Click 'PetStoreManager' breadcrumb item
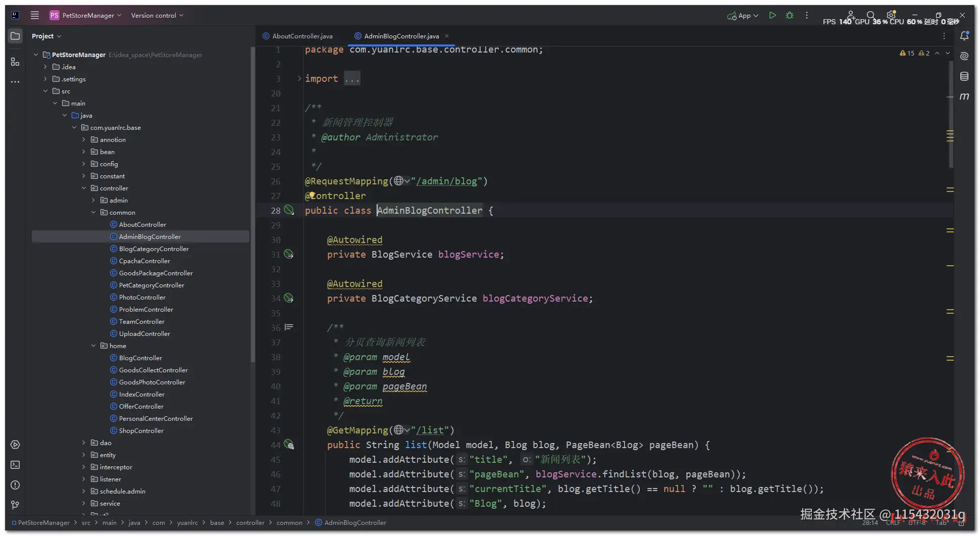The height and width of the screenshot is (536, 980). coord(40,522)
